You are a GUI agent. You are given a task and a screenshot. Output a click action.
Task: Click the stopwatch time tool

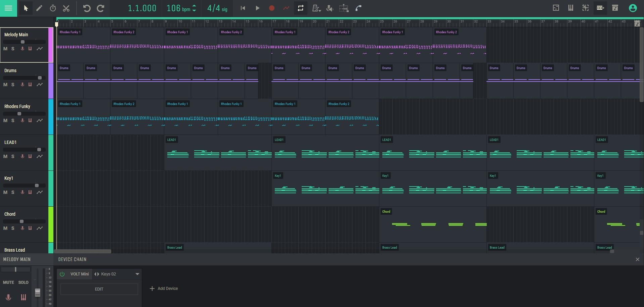tap(53, 8)
